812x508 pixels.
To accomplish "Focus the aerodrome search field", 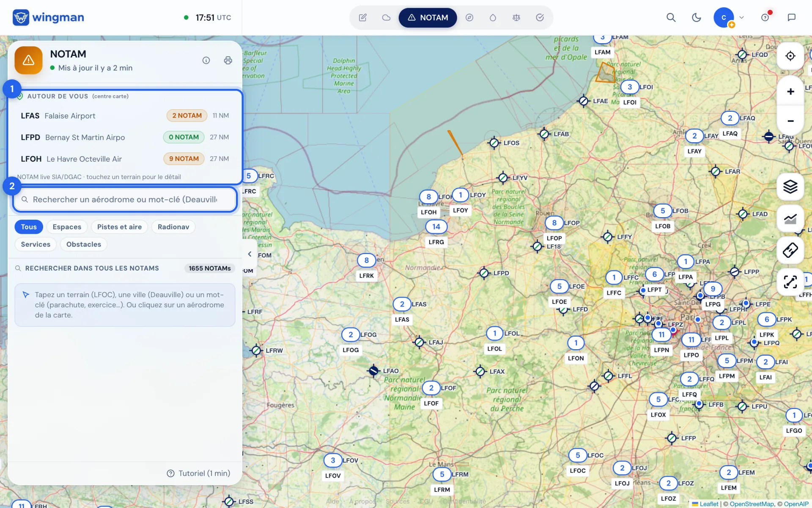I will (x=125, y=199).
